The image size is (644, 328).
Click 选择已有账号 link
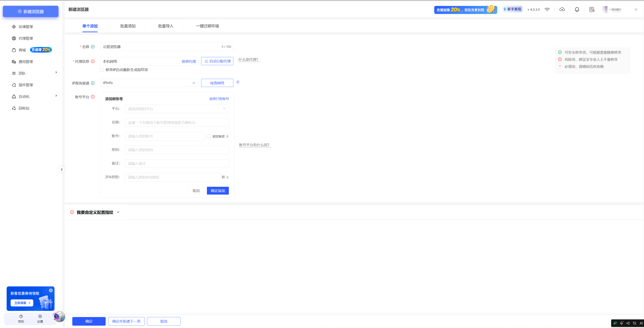[x=219, y=99]
